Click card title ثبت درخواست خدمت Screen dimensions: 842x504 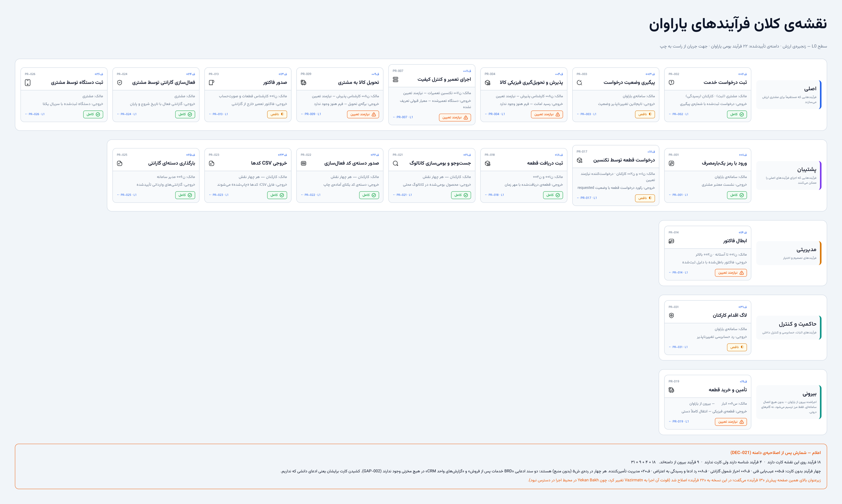tap(725, 83)
